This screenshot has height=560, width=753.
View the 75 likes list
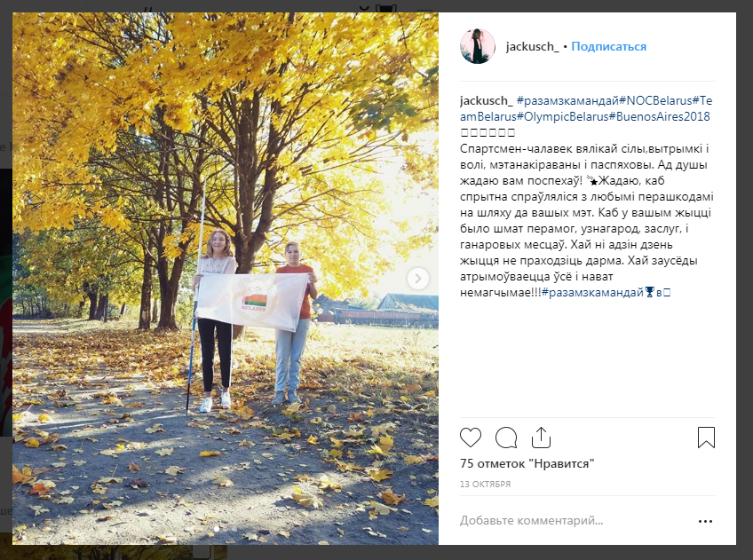coord(527,463)
